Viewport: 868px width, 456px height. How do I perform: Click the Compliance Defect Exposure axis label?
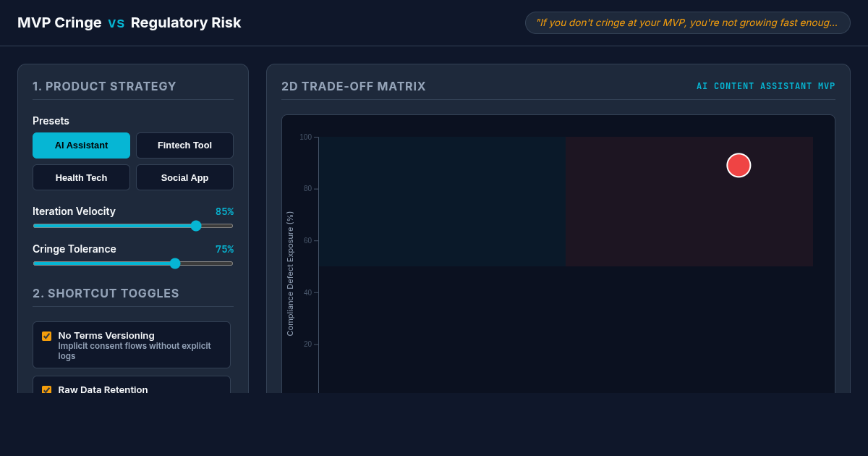pyautogui.click(x=290, y=274)
